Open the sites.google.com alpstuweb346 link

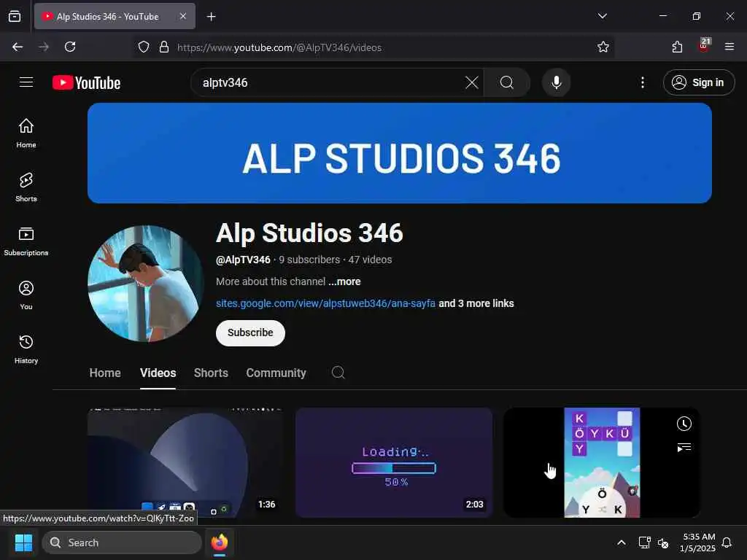(x=325, y=303)
